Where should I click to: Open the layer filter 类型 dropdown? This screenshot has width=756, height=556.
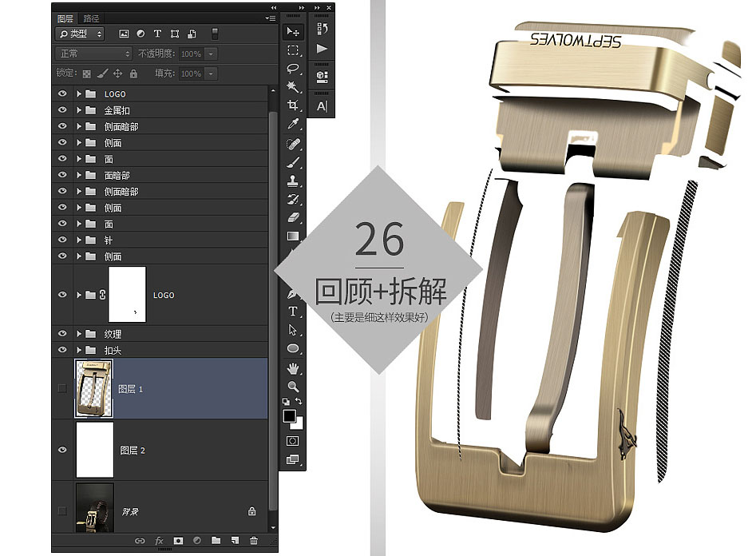coord(80,34)
